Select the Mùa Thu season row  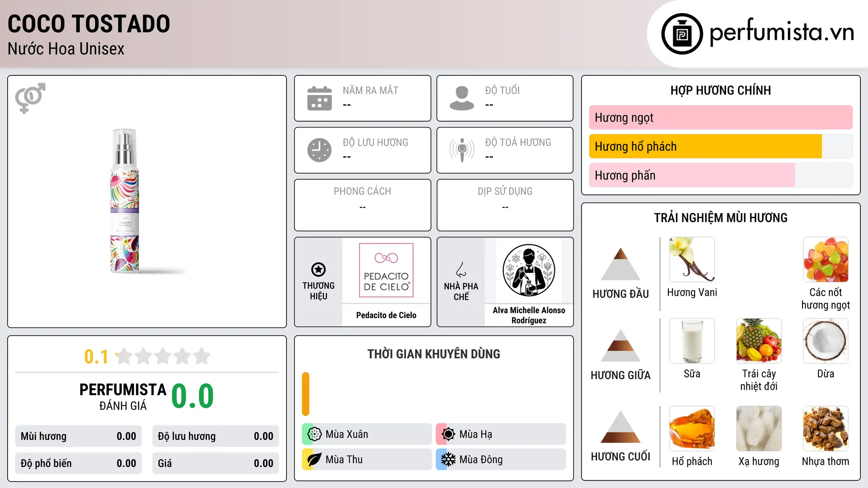click(x=367, y=460)
